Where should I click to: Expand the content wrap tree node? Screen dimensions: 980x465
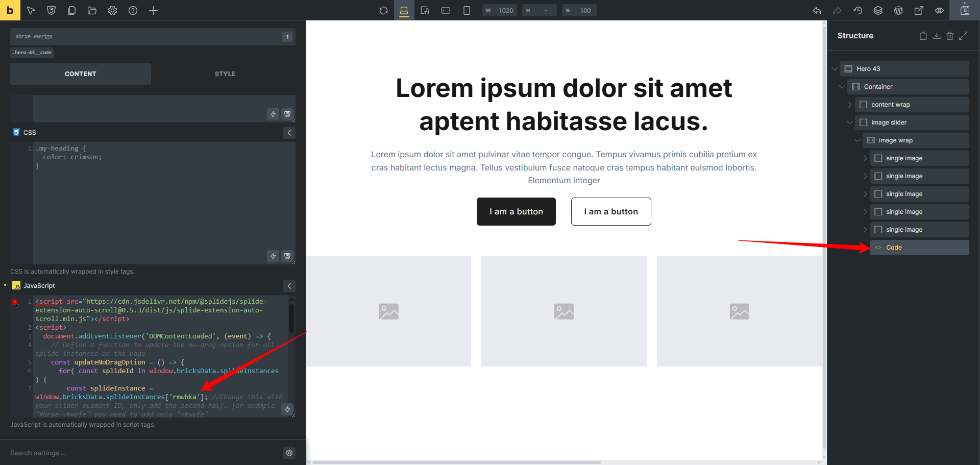pos(849,105)
